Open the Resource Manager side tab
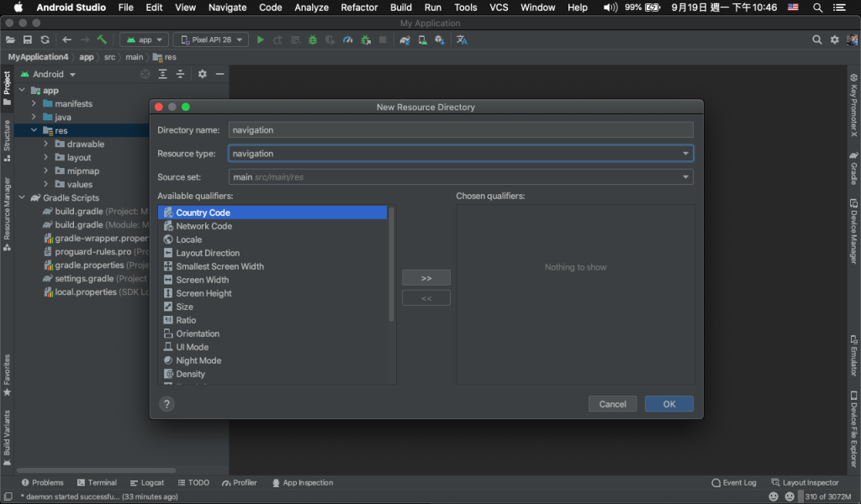This screenshot has width=861, height=504. [x=7, y=214]
